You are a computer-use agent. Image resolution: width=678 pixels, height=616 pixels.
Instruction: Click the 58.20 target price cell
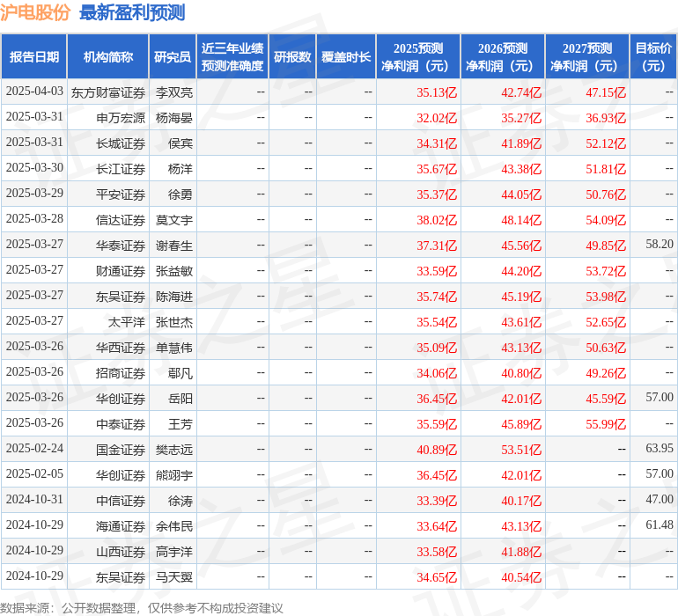click(x=659, y=245)
